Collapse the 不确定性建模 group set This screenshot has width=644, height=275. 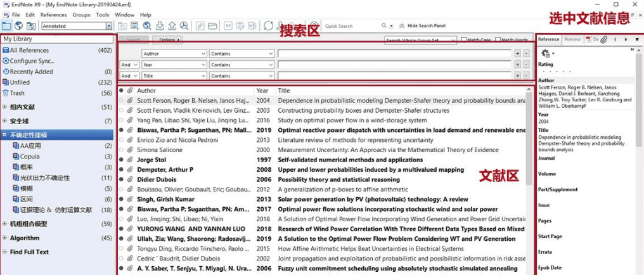4,134
